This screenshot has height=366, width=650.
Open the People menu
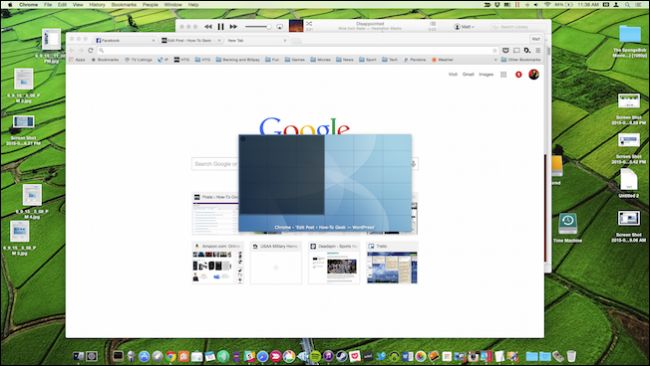click(150, 5)
